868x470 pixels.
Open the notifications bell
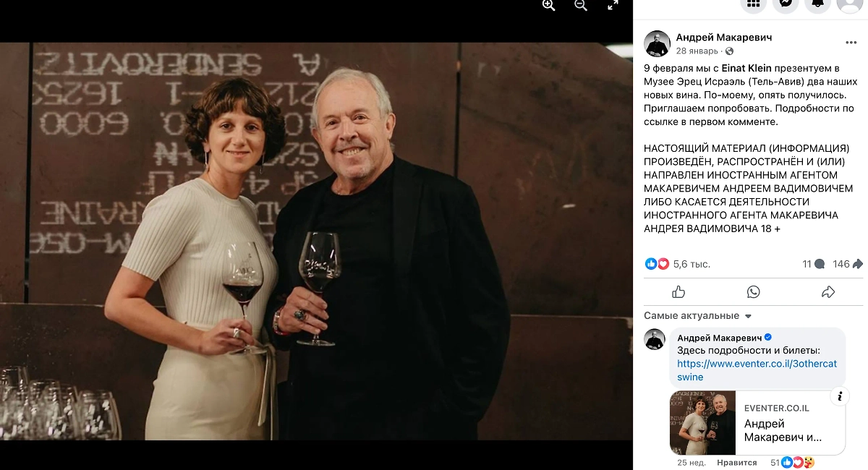[817, 4]
